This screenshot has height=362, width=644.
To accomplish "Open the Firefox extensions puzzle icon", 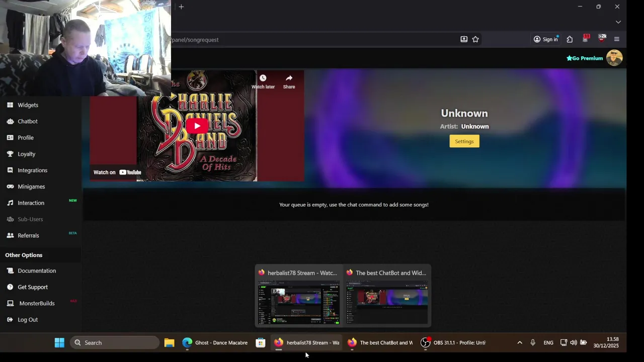I will coord(570,39).
